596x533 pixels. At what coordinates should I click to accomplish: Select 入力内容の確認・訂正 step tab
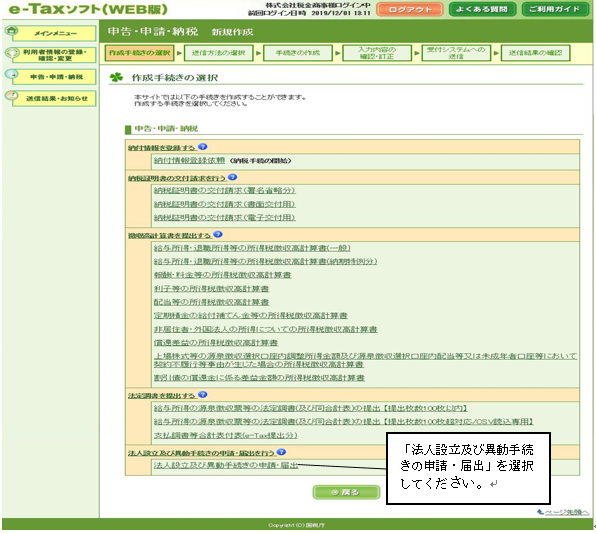point(377,53)
